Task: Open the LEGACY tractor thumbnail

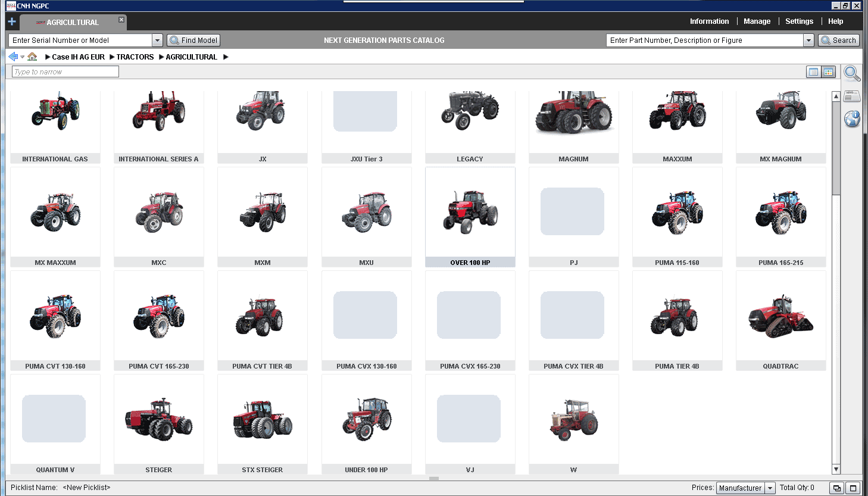Action: [x=470, y=127]
